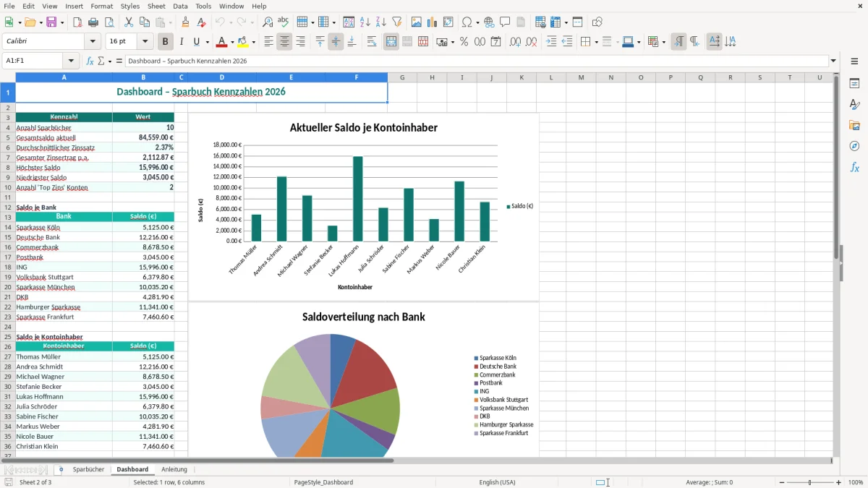Cut selection with the scissors icon
This screenshot has height=488, width=868.
click(x=129, y=22)
